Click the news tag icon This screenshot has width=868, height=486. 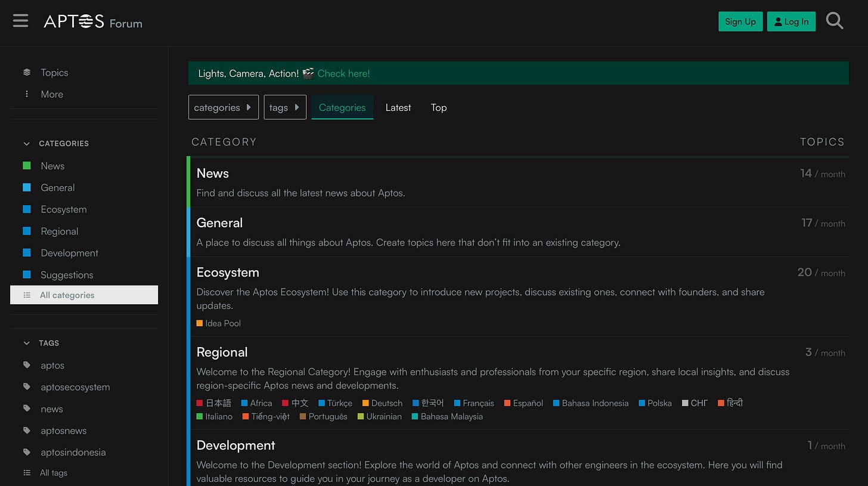point(27,408)
